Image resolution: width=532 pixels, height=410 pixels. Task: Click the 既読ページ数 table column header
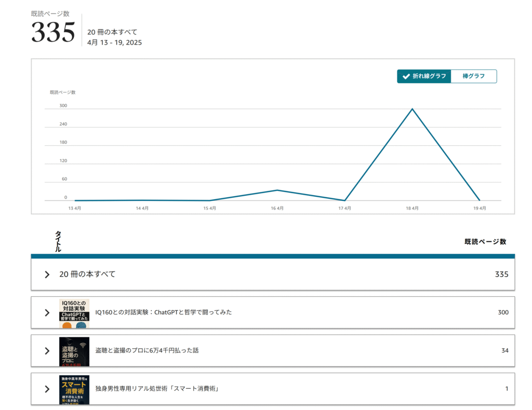[485, 242]
